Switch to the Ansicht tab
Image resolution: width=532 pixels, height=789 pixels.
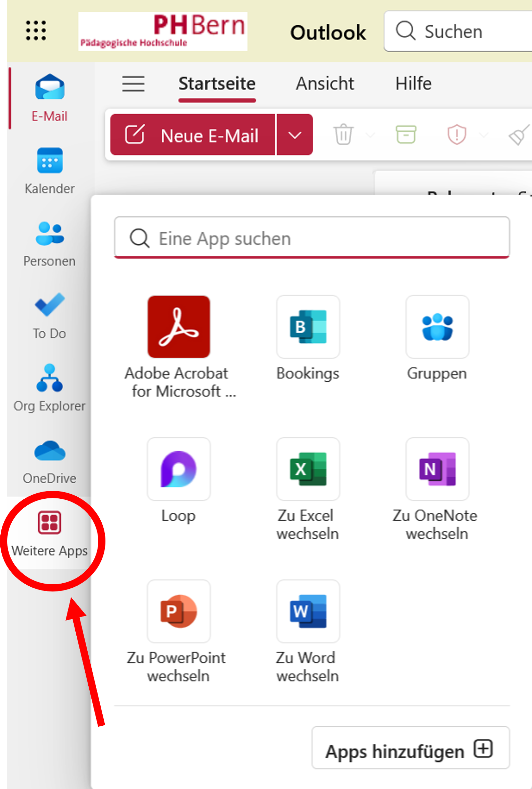coord(325,84)
